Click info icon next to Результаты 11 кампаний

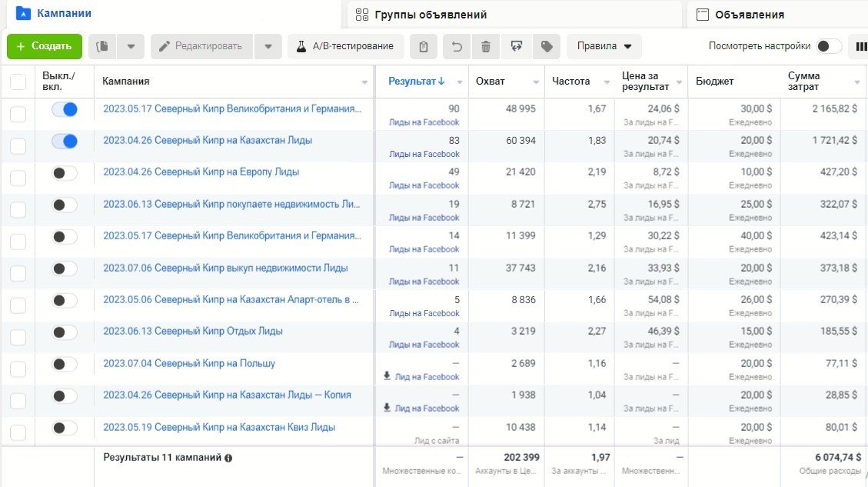[228, 458]
